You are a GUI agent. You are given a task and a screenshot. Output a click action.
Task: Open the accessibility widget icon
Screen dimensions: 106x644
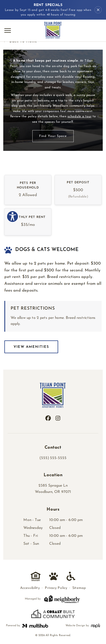point(13,216)
